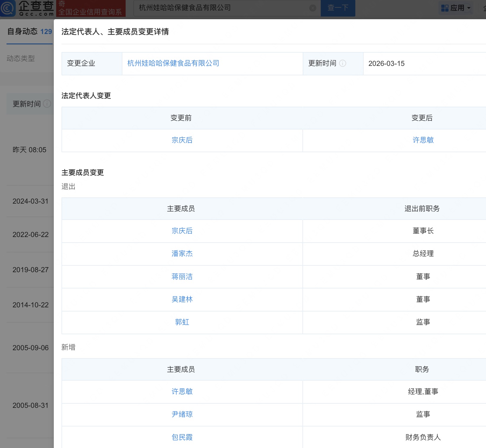The image size is (486, 448).
Task: Click info icon in left list 更新时间 header
Action: 47,104
